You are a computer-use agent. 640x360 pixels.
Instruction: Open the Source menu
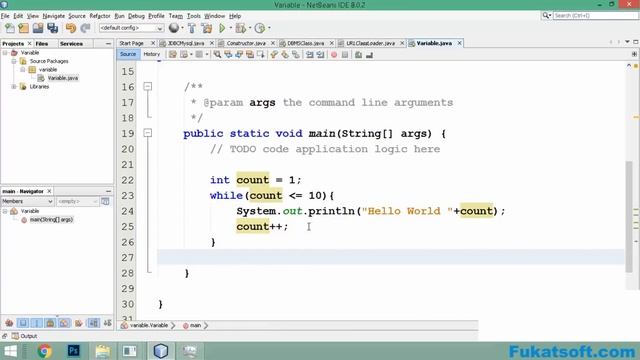pyautogui.click(x=77, y=16)
